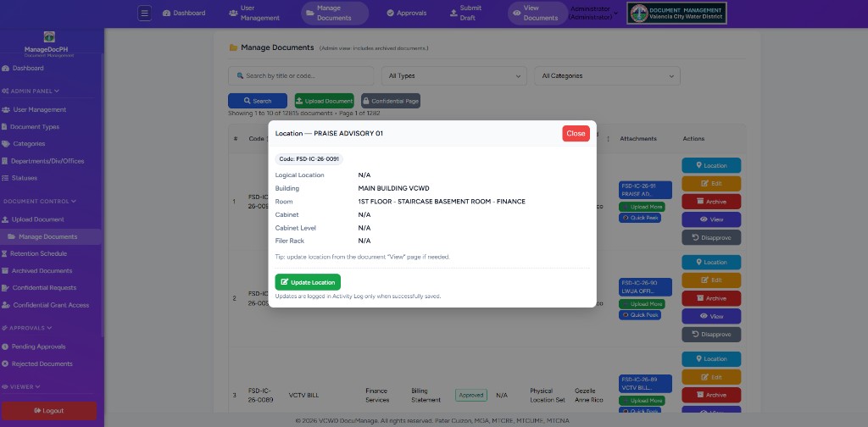Screen dimensions: 868x427
Task: Click the Room value text in dialog
Action: 442,202
